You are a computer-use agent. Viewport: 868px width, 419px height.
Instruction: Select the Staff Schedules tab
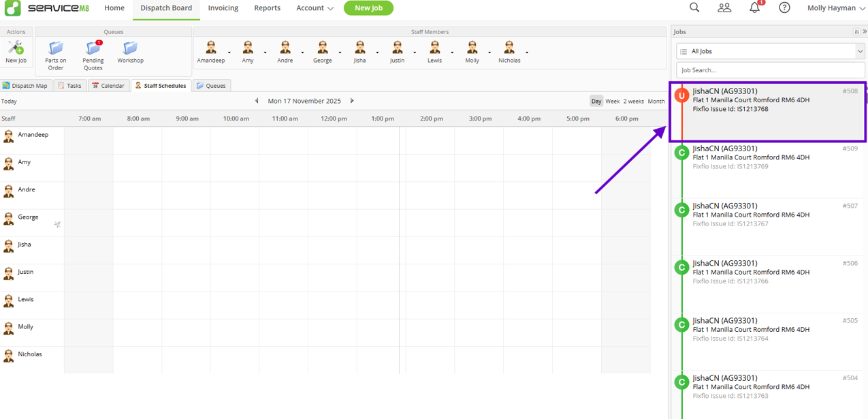(161, 85)
